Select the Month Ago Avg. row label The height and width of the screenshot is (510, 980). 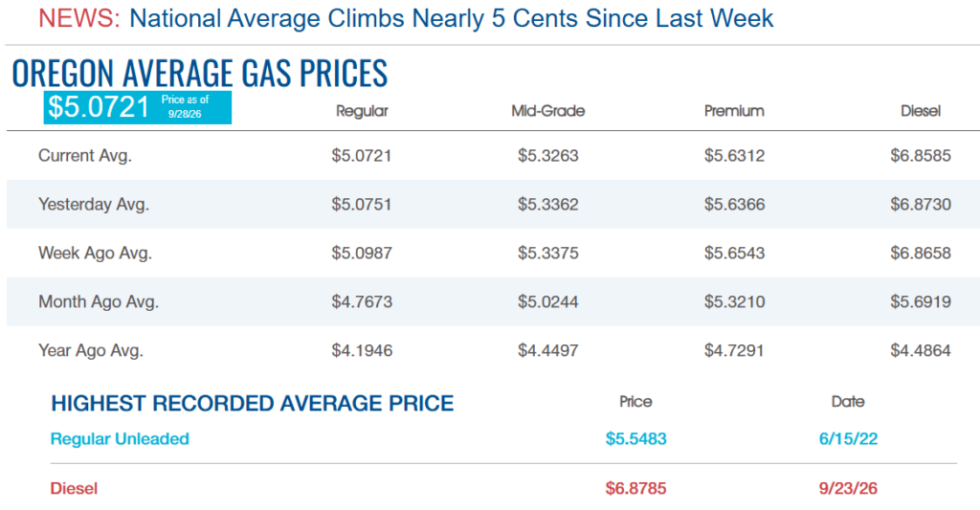[x=99, y=301]
